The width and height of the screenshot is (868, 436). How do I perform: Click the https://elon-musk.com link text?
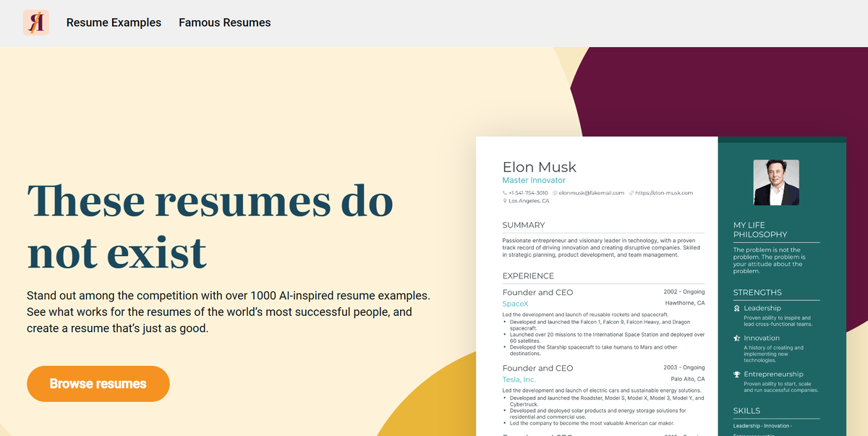tap(664, 193)
